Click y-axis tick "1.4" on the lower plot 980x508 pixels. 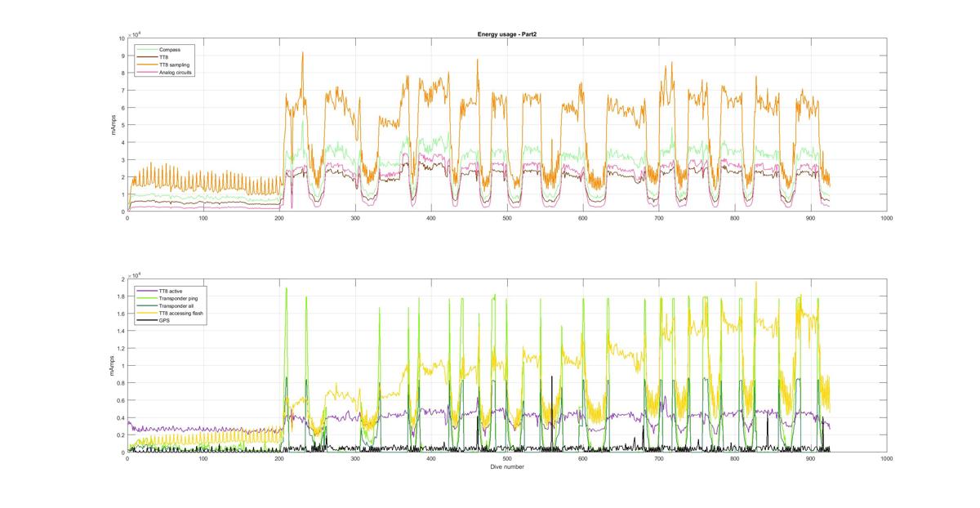[x=121, y=332]
